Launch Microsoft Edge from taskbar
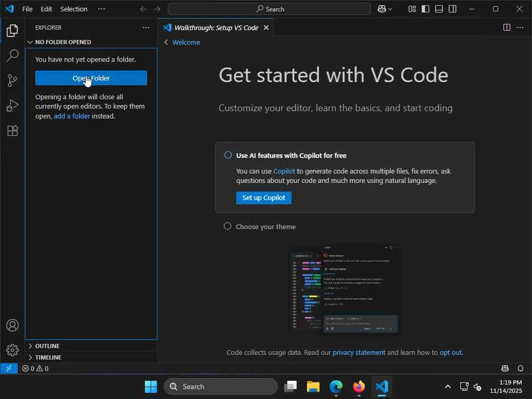532x399 pixels. (336, 387)
